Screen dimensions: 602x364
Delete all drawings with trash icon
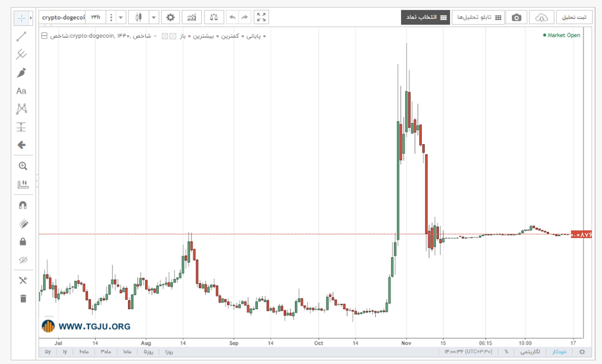tap(23, 298)
